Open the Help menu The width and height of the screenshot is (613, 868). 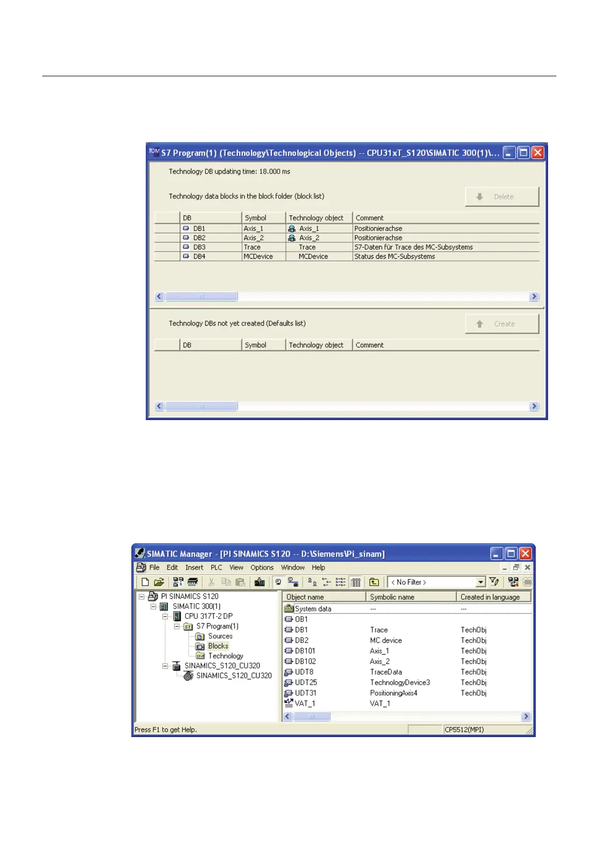(x=318, y=567)
